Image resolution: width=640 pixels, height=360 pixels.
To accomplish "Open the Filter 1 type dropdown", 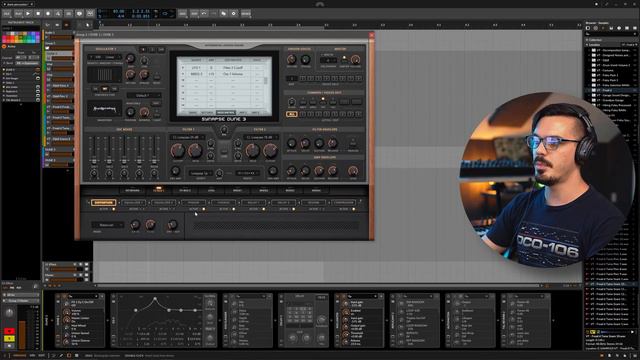I will coord(187,138).
